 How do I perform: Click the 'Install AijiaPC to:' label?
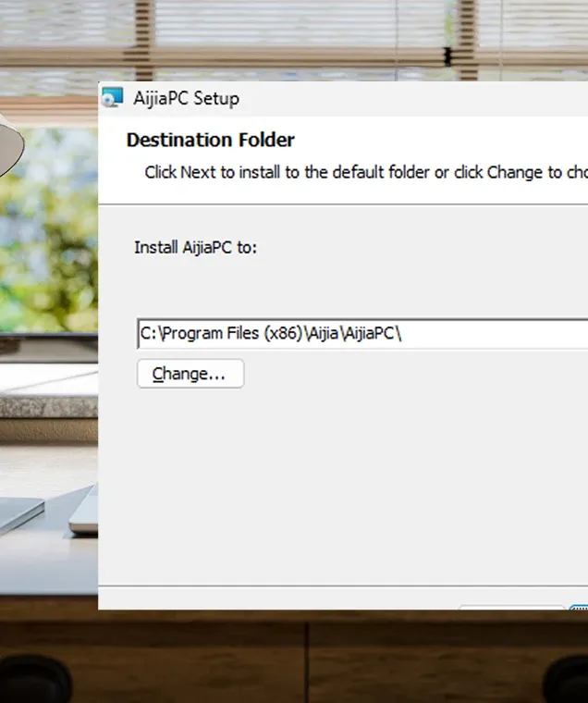[x=195, y=248]
